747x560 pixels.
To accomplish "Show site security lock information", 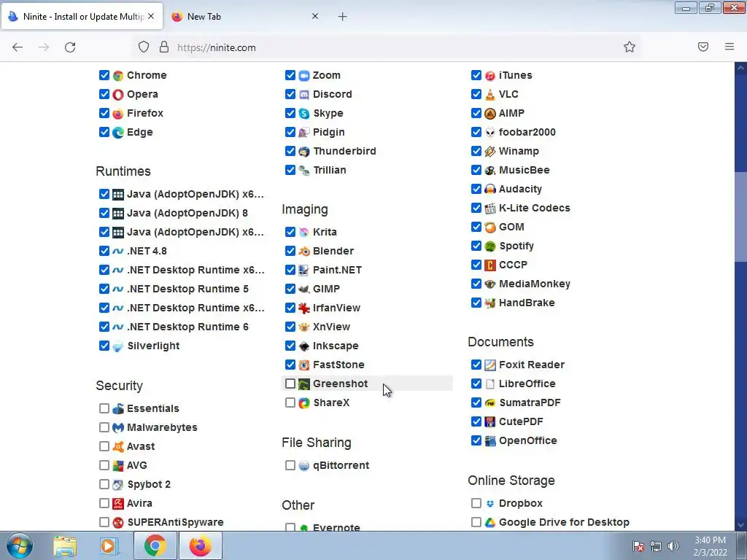I will point(164,47).
